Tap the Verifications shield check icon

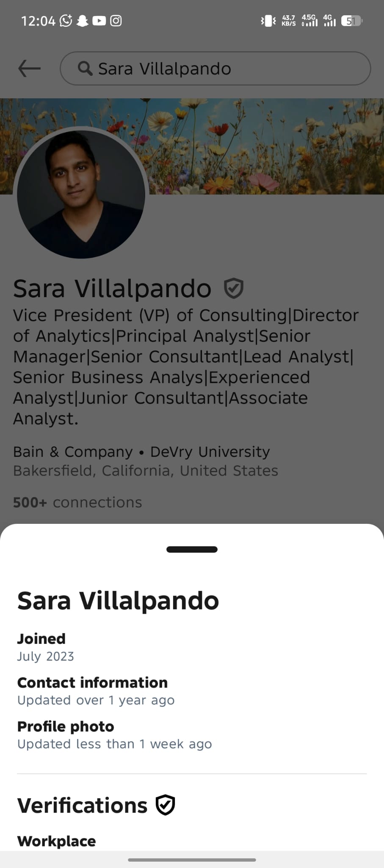tap(165, 805)
